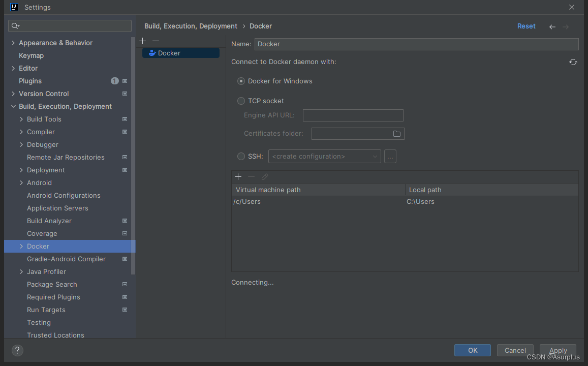Click project-level icon next to Build Tools
This screenshot has width=588, height=366.
125,119
